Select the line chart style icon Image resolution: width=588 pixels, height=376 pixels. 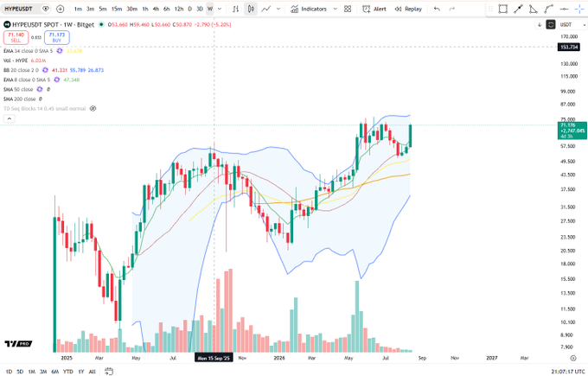[265, 9]
